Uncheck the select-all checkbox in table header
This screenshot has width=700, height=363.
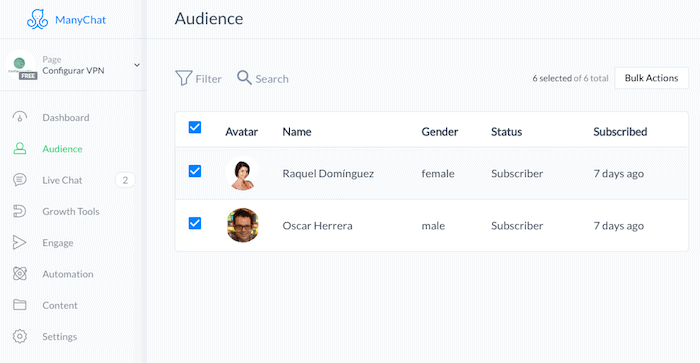click(195, 127)
